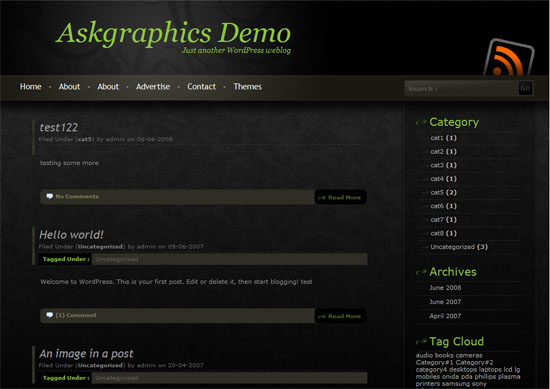
Task: Open the Advertise page
Action: (x=153, y=87)
